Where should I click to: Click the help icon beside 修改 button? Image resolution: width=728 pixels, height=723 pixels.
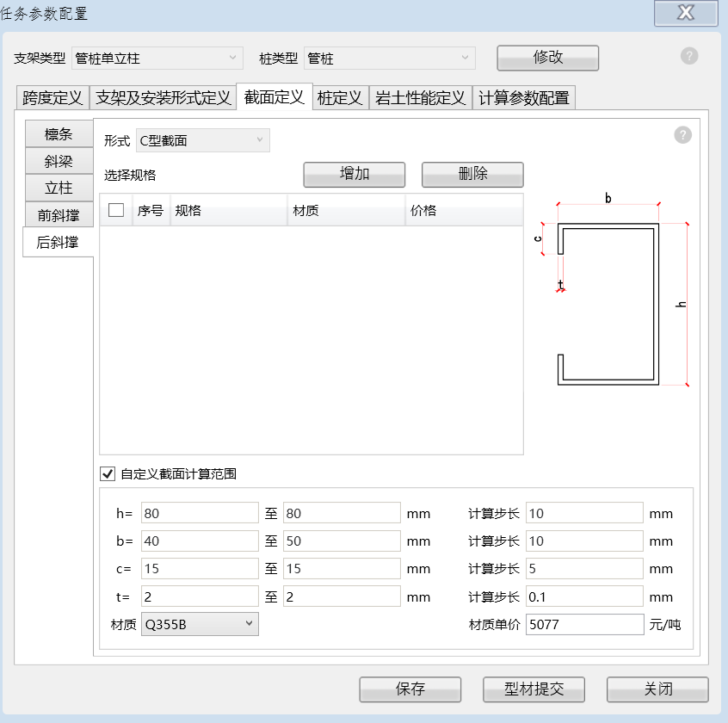pyautogui.click(x=689, y=56)
